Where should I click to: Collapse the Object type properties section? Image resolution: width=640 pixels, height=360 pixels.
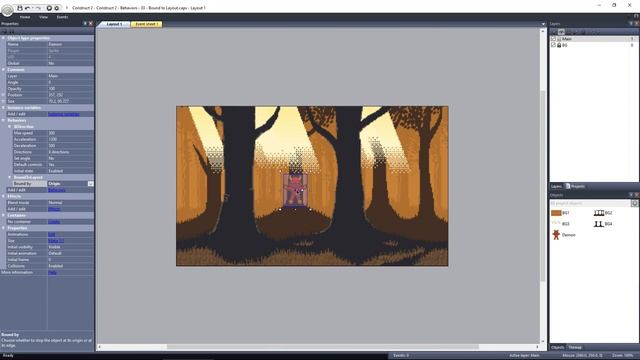tap(3, 38)
